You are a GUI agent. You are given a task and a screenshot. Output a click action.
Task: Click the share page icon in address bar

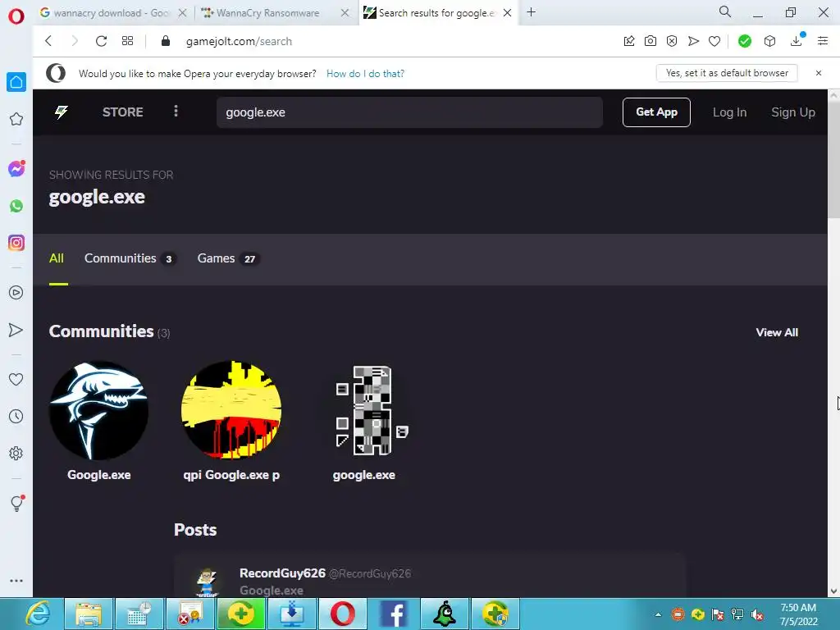tap(629, 41)
